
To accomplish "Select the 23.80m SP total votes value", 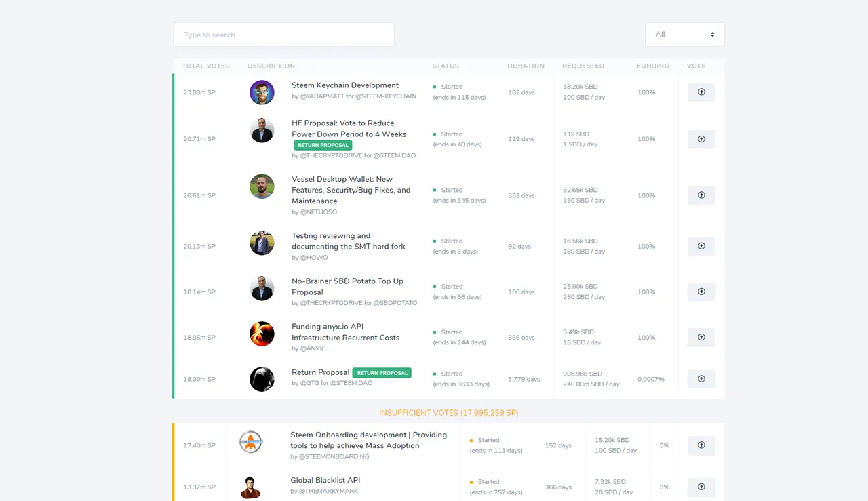I will [199, 92].
